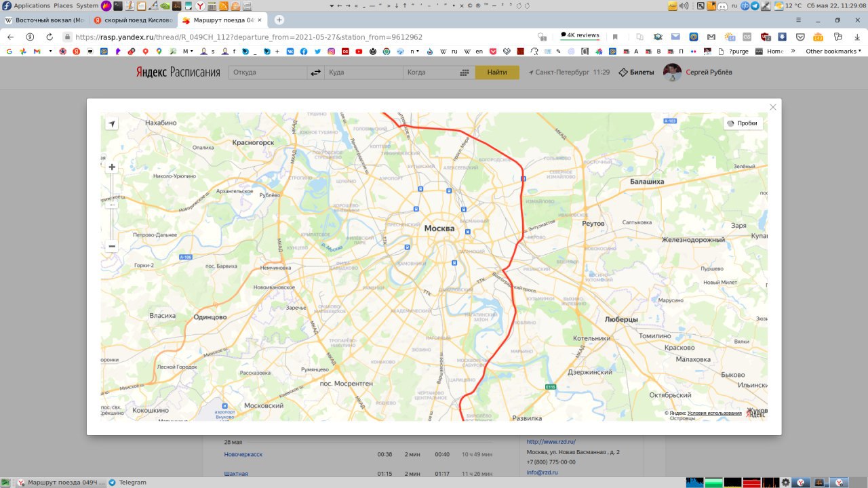Select Telegram in bottom taskbar

click(x=127, y=482)
